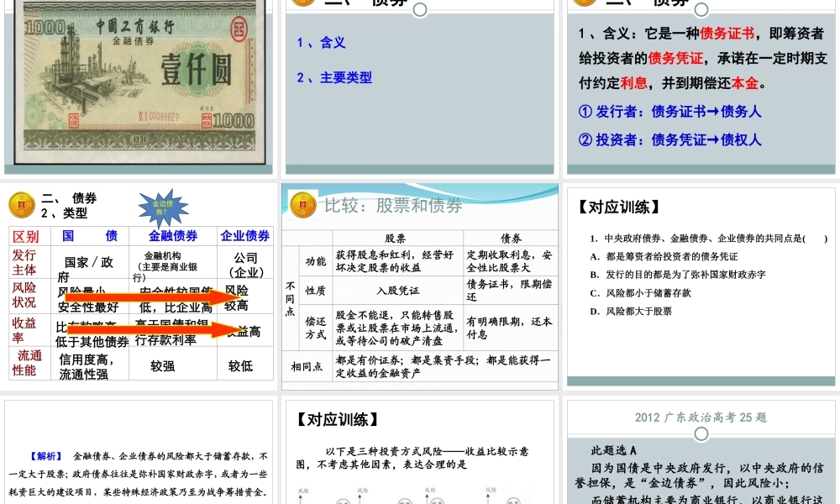The height and width of the screenshot is (504, 840).
Task: Click the 功能 row label
Action: [316, 261]
